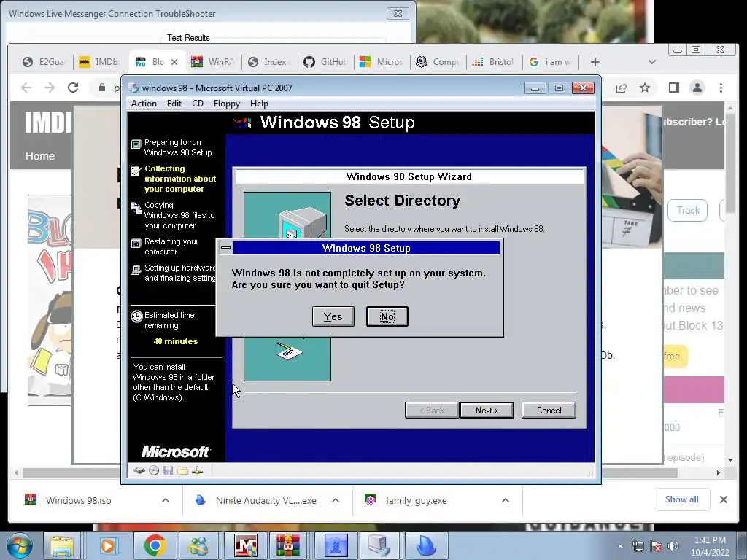Switch to the IMDb browser tab

point(100,62)
